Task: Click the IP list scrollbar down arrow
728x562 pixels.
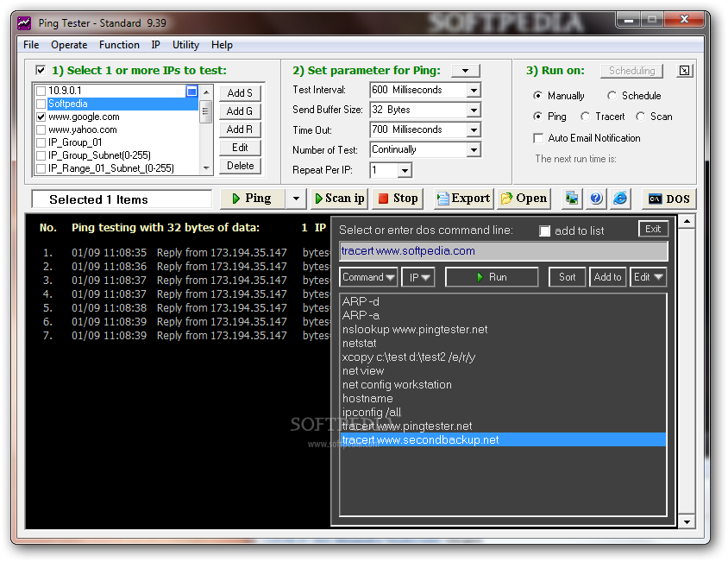Action: 206,168
